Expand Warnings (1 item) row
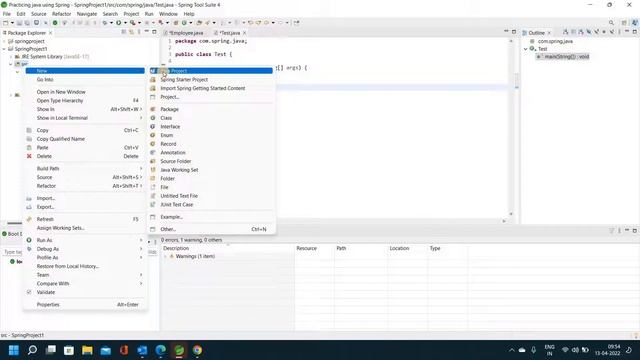 point(166,256)
